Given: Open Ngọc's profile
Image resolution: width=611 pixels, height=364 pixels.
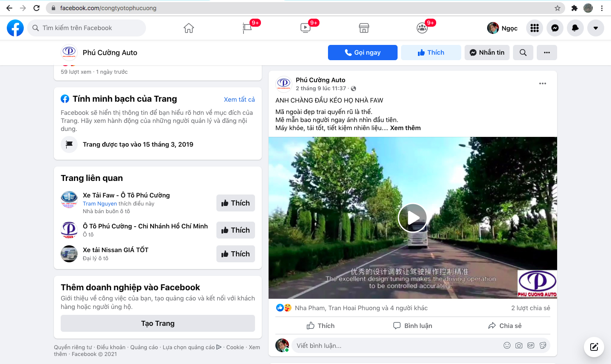Looking at the screenshot, I should [503, 28].
